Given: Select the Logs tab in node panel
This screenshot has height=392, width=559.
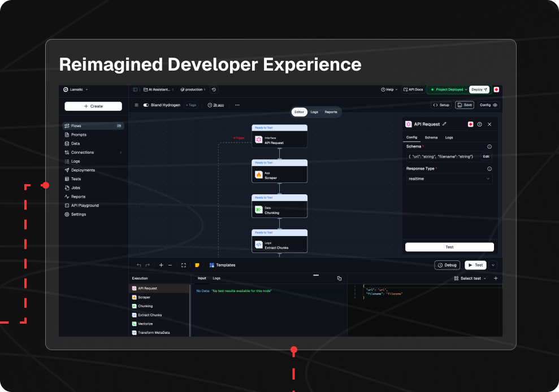Looking at the screenshot, I should point(449,138).
